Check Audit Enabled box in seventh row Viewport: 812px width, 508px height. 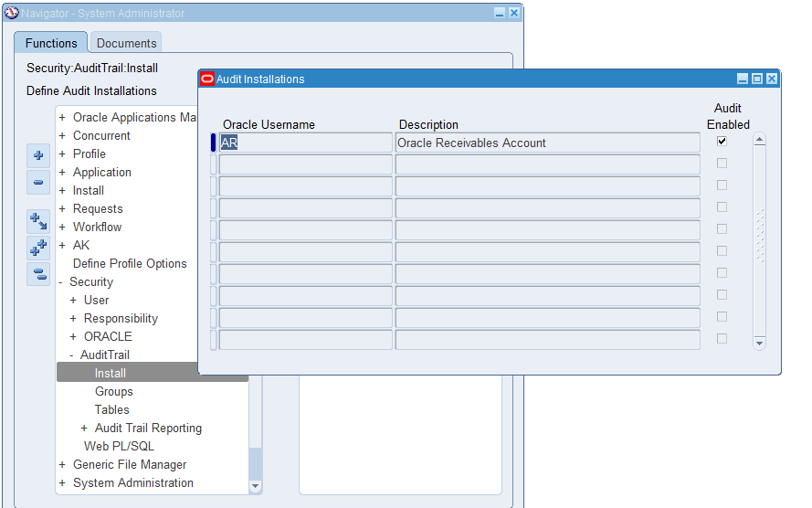[722, 272]
